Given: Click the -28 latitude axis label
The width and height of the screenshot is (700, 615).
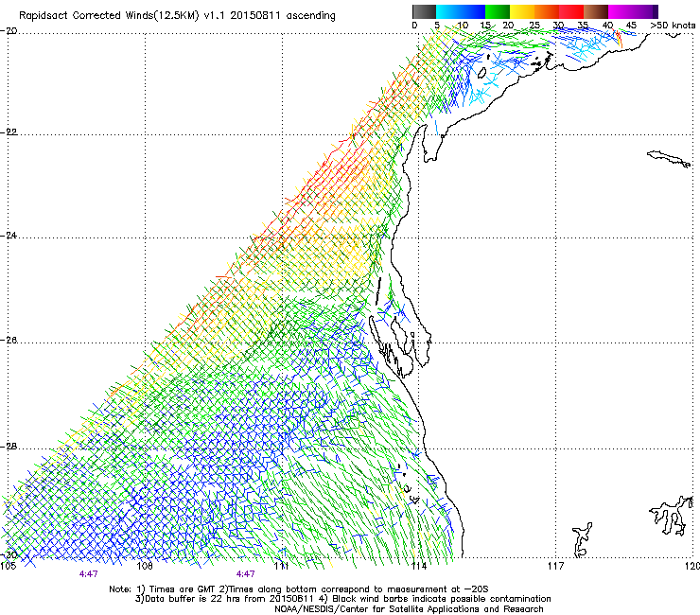Looking at the screenshot, I should click(9, 447).
